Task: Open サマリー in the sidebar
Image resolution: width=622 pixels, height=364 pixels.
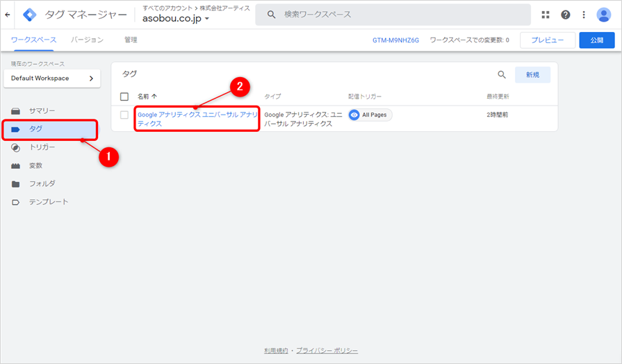Action: (42, 111)
